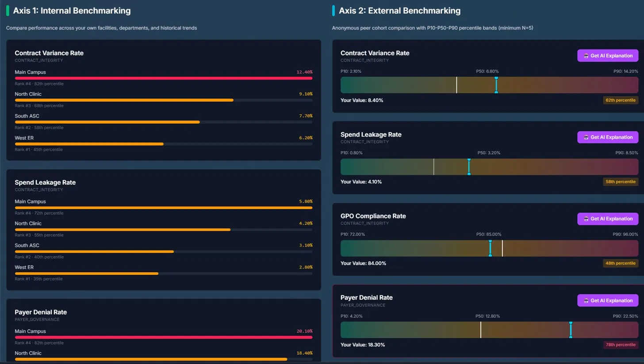This screenshot has height=364, width=644.
Task: Get AI Explanation for Payer Denial Rate
Action: (x=608, y=300)
